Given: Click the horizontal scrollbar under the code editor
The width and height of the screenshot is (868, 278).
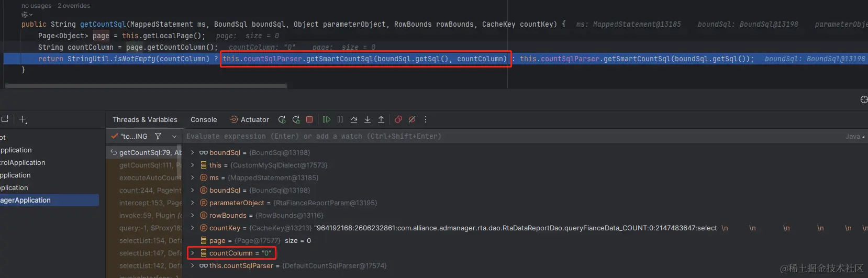Looking at the screenshot, I should [x=146, y=85].
